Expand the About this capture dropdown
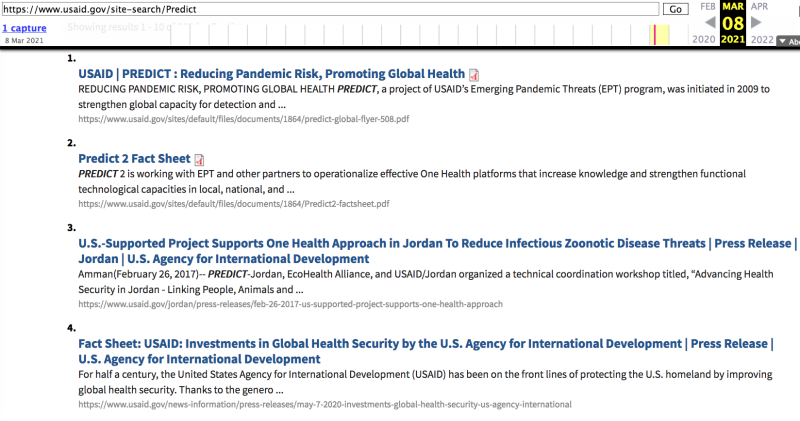 click(x=788, y=41)
